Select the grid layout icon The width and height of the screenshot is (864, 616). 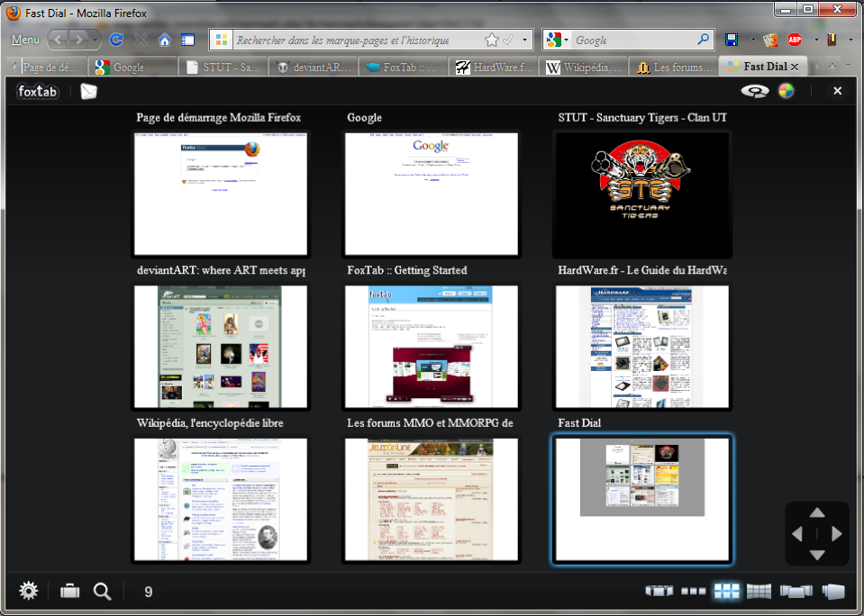click(x=727, y=591)
